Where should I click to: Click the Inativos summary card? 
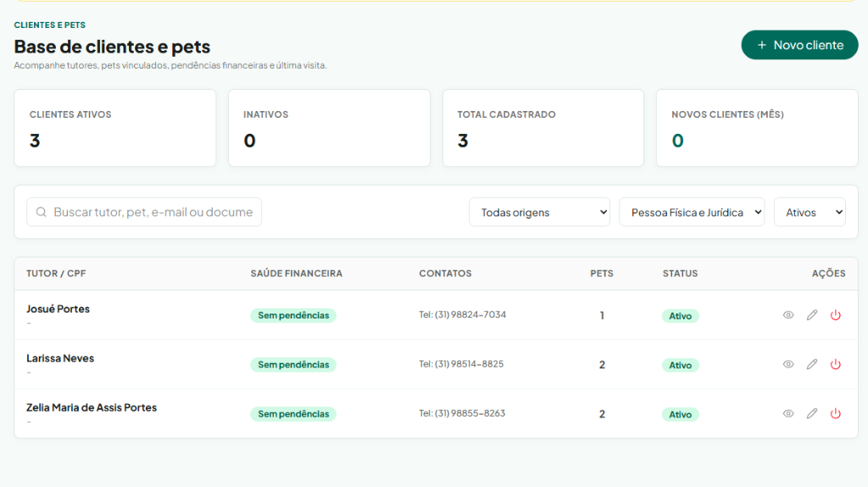tap(330, 128)
